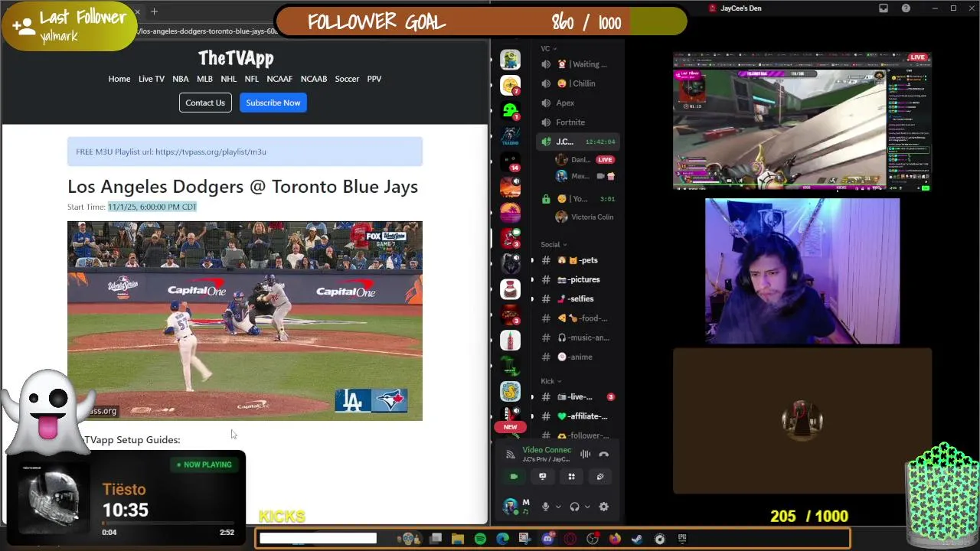Viewport: 980px width, 551px height.
Task: Share your screen in Discord
Action: pos(542,476)
